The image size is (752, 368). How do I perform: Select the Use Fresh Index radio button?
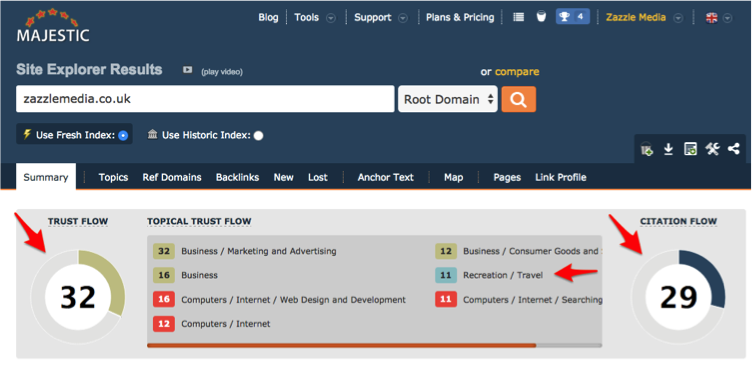[x=123, y=135]
